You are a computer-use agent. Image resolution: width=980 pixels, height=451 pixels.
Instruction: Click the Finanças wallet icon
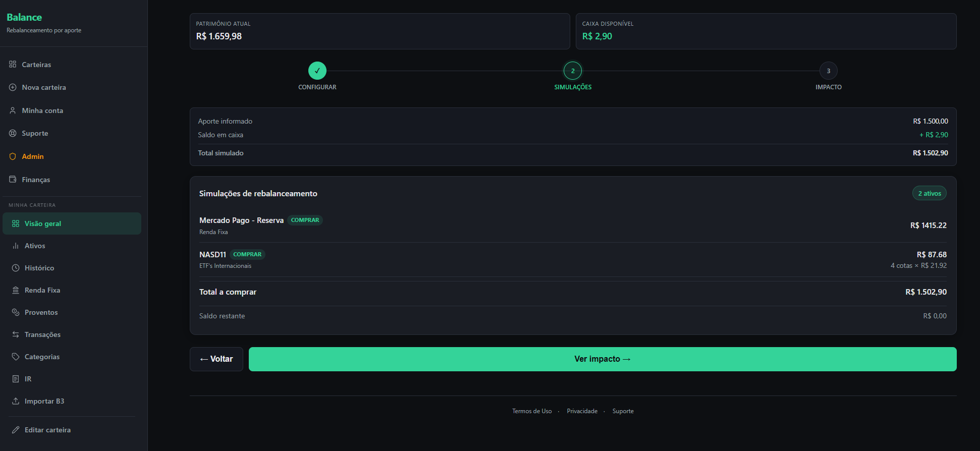(x=13, y=179)
